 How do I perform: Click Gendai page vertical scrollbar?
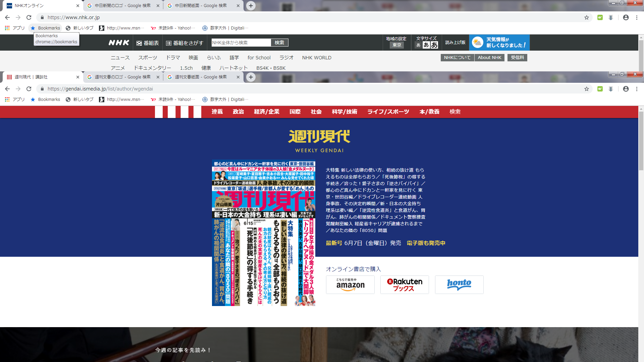click(641, 141)
